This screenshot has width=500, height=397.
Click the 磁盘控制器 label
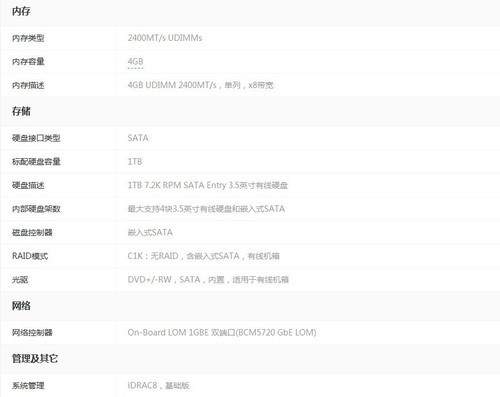(x=32, y=233)
